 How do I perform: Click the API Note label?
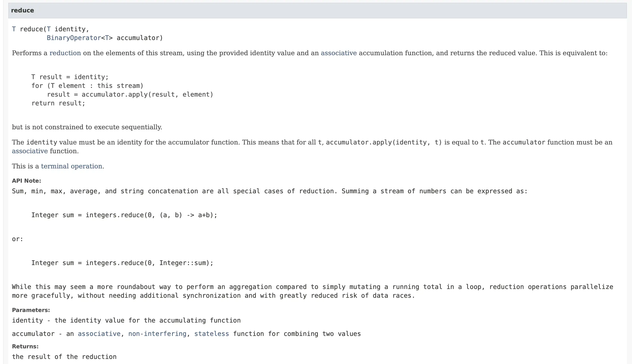pos(26,181)
